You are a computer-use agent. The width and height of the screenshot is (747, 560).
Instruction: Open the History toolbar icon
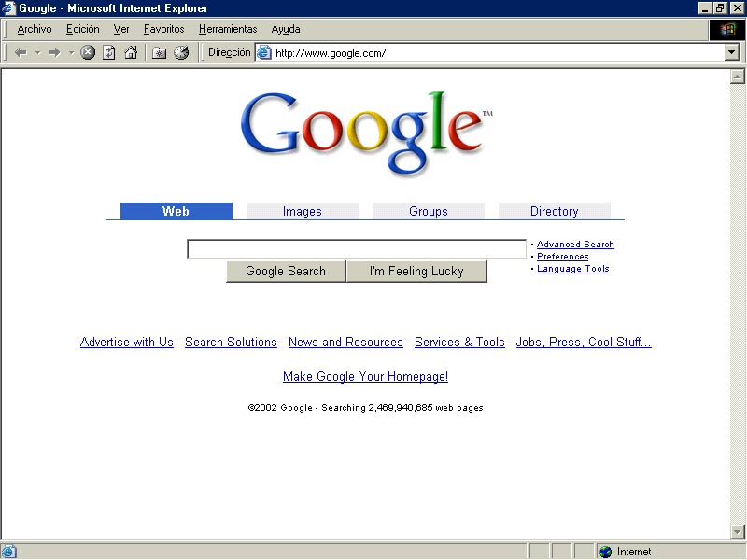[181, 53]
